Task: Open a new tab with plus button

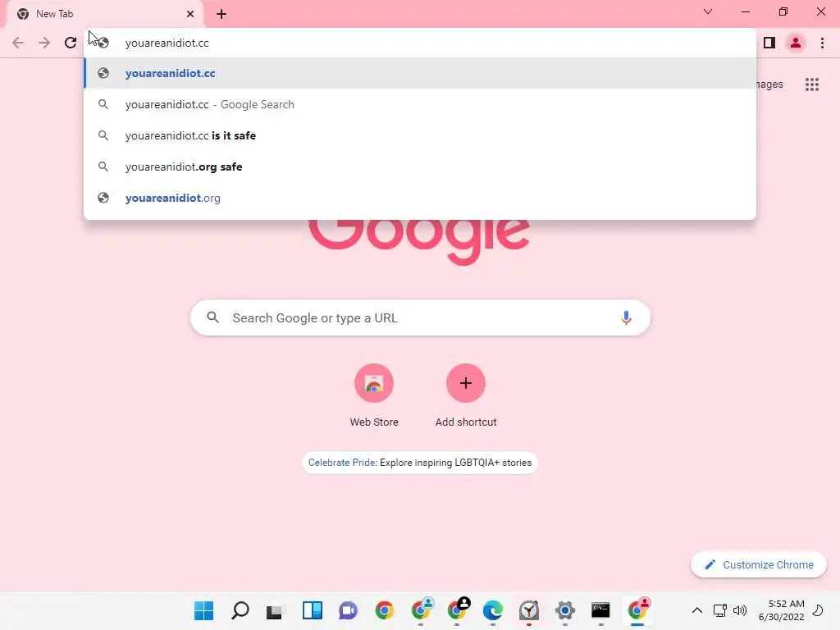Action: (221, 14)
